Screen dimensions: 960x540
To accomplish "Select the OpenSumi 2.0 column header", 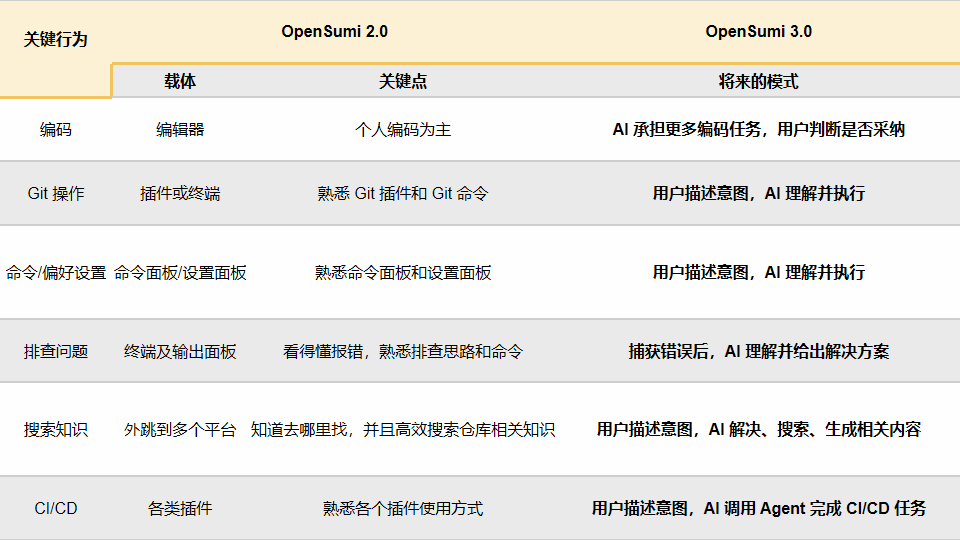I will (x=334, y=32).
